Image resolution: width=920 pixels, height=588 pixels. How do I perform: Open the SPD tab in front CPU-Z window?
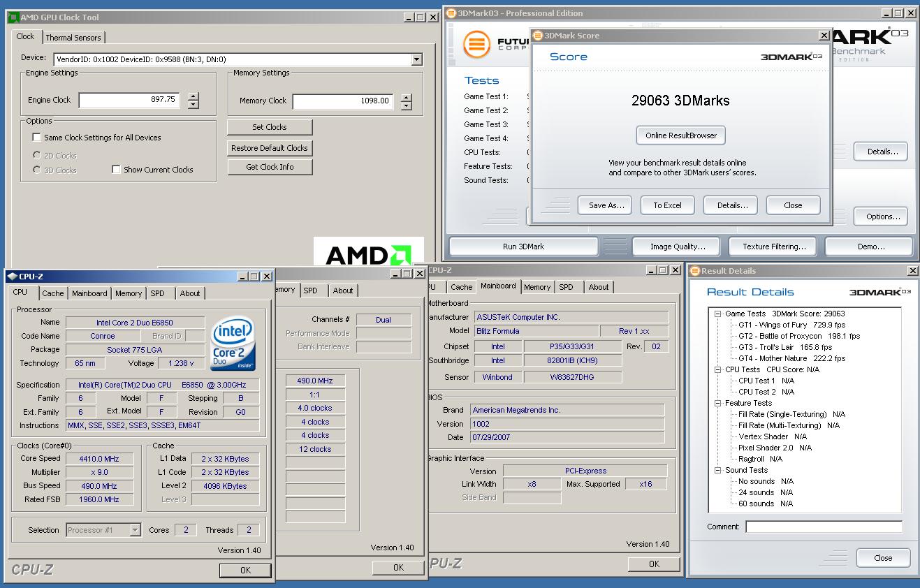[158, 294]
